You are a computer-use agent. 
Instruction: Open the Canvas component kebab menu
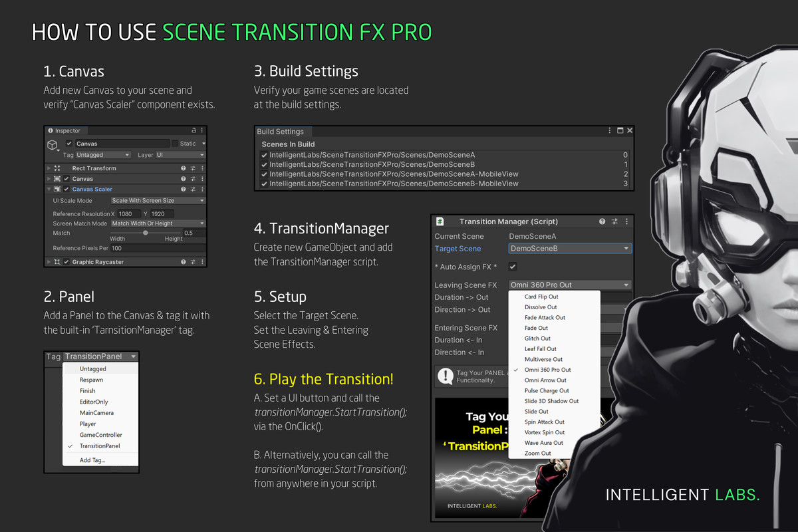201,179
